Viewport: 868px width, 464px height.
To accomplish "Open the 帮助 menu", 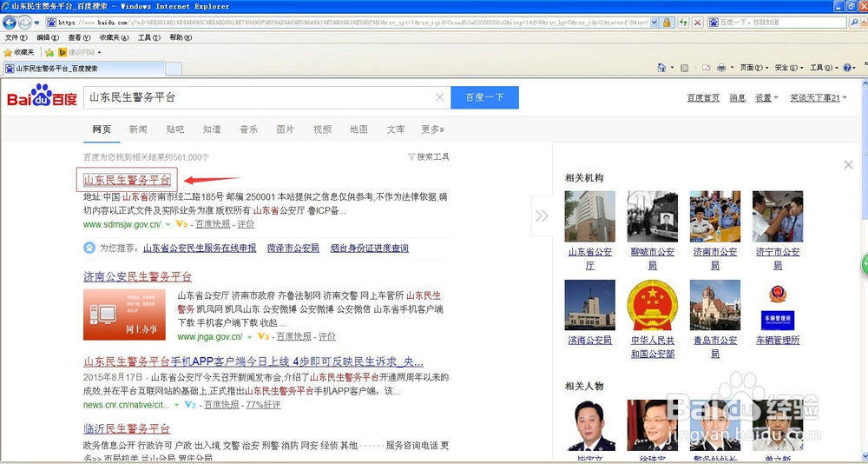I will (181, 37).
